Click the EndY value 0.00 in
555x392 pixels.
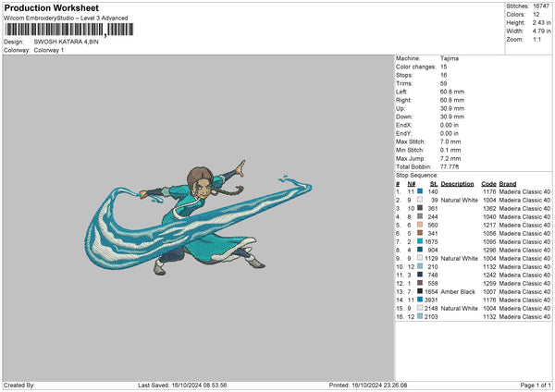450,133
